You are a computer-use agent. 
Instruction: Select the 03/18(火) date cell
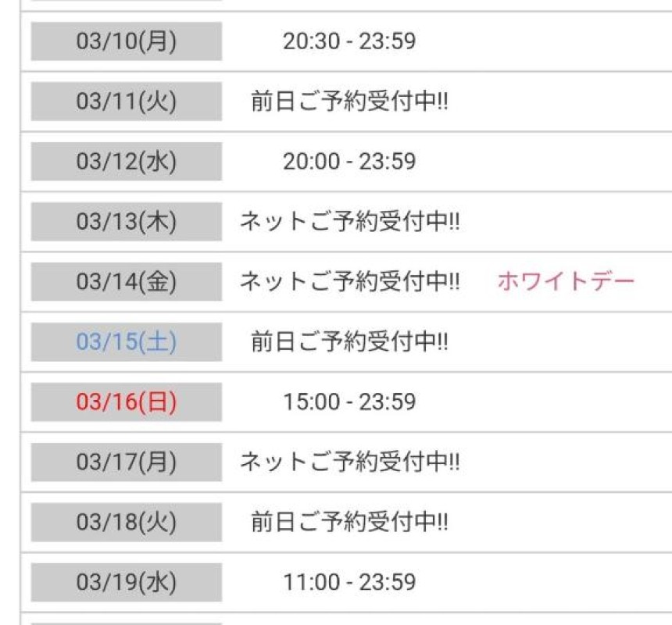(127, 523)
